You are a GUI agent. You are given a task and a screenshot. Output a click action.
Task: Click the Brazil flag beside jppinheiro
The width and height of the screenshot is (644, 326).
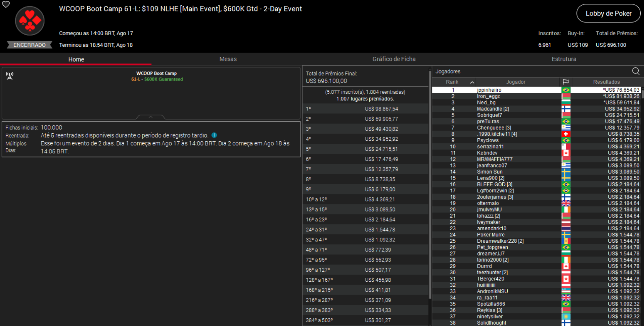click(566, 90)
